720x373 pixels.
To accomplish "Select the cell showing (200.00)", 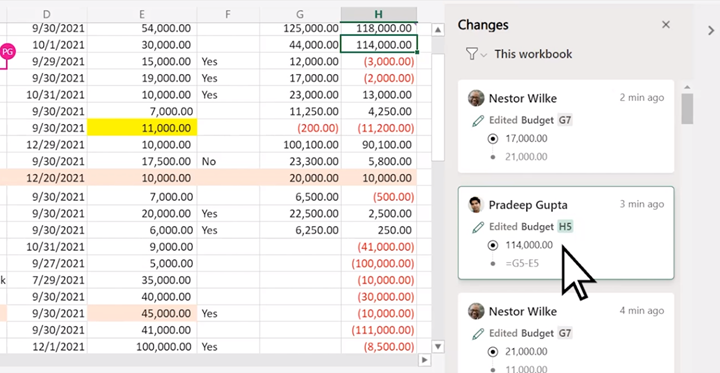I will tap(300, 128).
